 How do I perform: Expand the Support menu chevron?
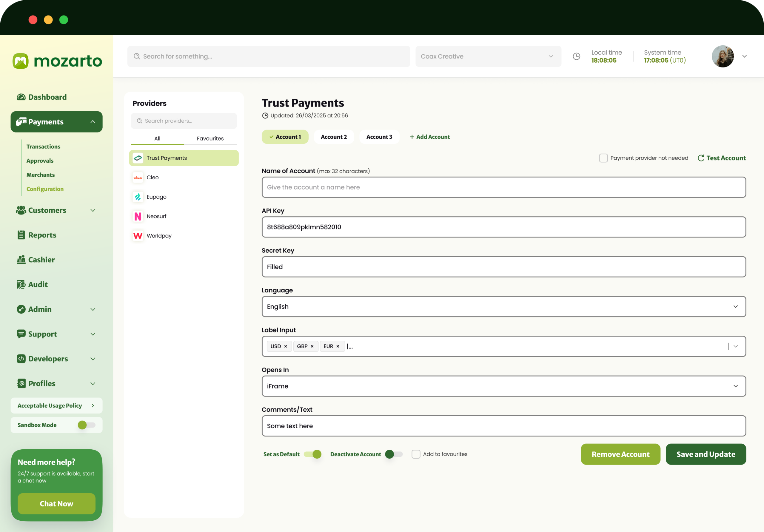point(93,334)
